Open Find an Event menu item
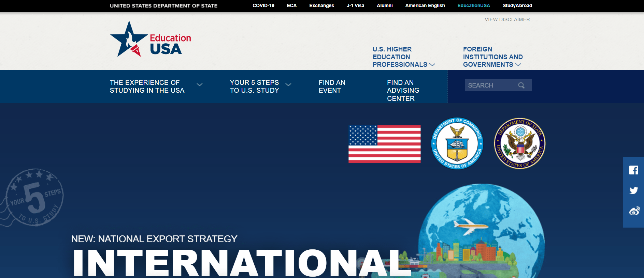Screen dimensions: 644x278 point(332,87)
